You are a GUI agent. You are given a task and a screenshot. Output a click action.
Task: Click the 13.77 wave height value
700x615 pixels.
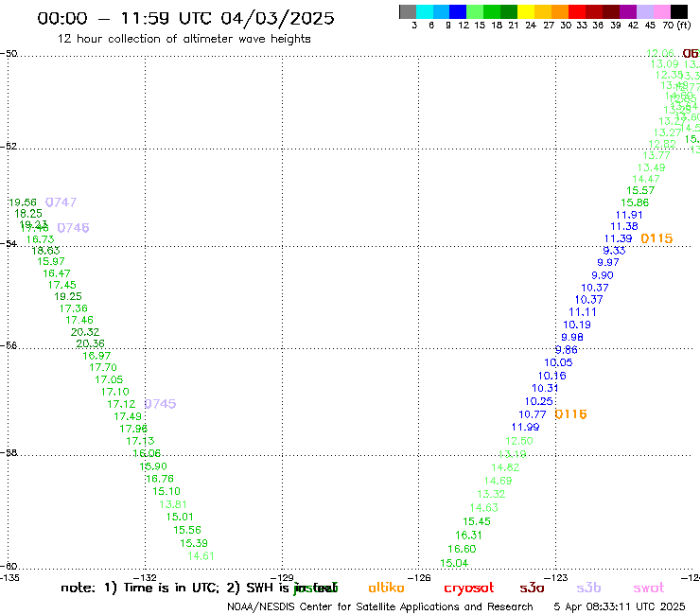coord(656,155)
